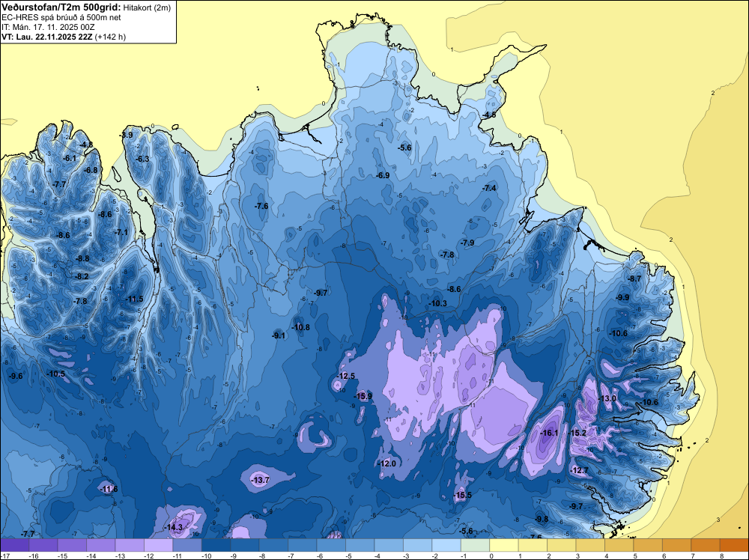The width and height of the screenshot is (749, 560).
Task: Click the -6.1 temperature label
Action: [70, 158]
